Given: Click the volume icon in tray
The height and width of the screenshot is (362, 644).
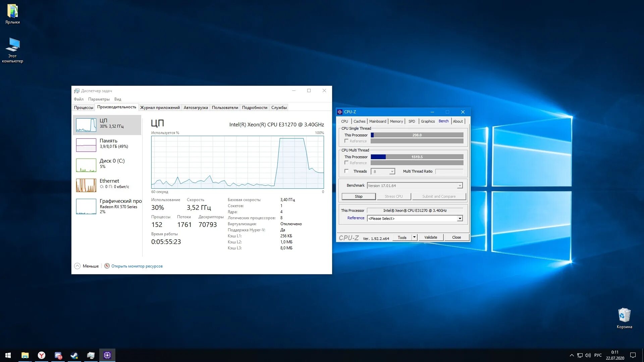Looking at the screenshot, I should (588, 355).
